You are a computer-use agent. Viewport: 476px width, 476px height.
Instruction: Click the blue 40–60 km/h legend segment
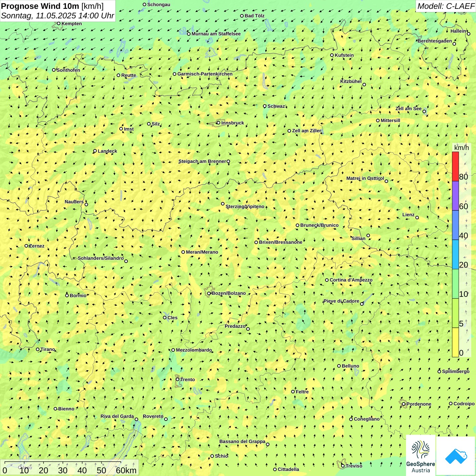click(455, 225)
